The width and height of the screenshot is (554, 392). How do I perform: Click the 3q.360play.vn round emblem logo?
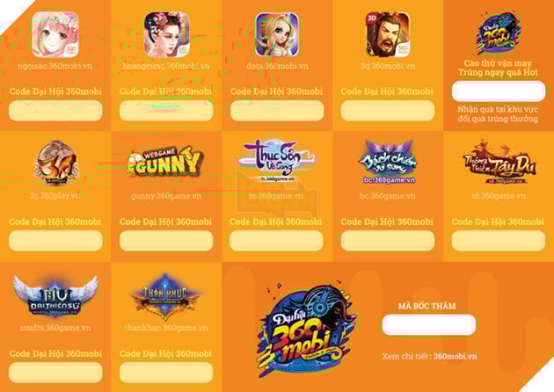(55, 163)
